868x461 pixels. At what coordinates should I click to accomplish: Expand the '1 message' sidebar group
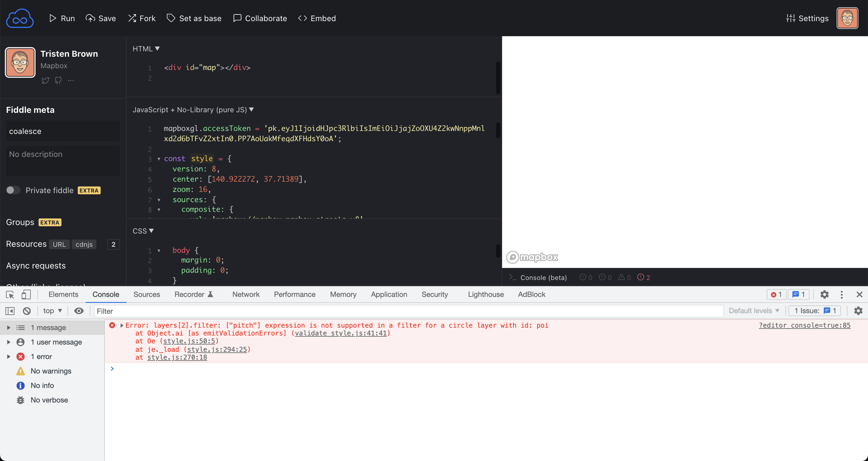pyautogui.click(x=9, y=327)
